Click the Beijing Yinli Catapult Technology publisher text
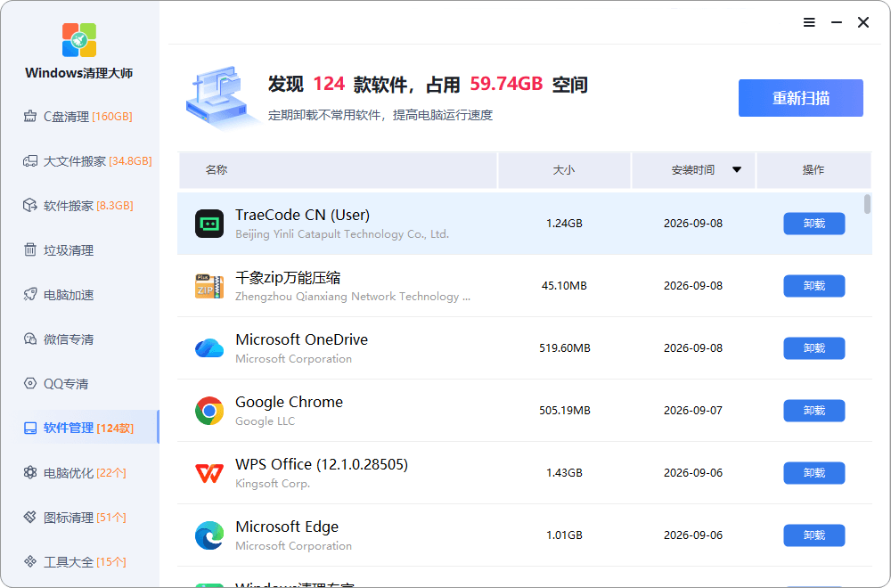This screenshot has height=588, width=891. [342, 234]
